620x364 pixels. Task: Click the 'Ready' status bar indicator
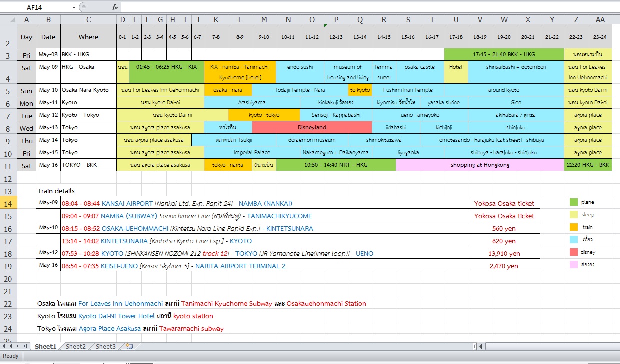point(10,356)
